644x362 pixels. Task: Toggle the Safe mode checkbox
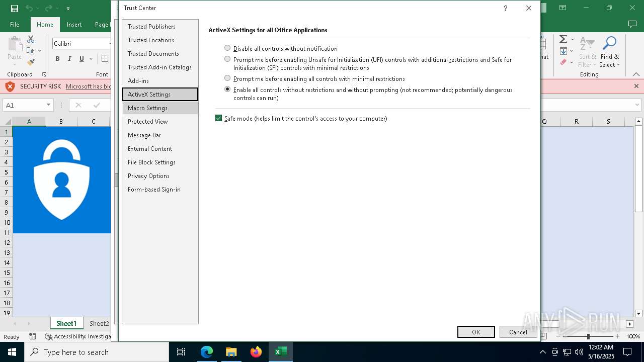(218, 118)
